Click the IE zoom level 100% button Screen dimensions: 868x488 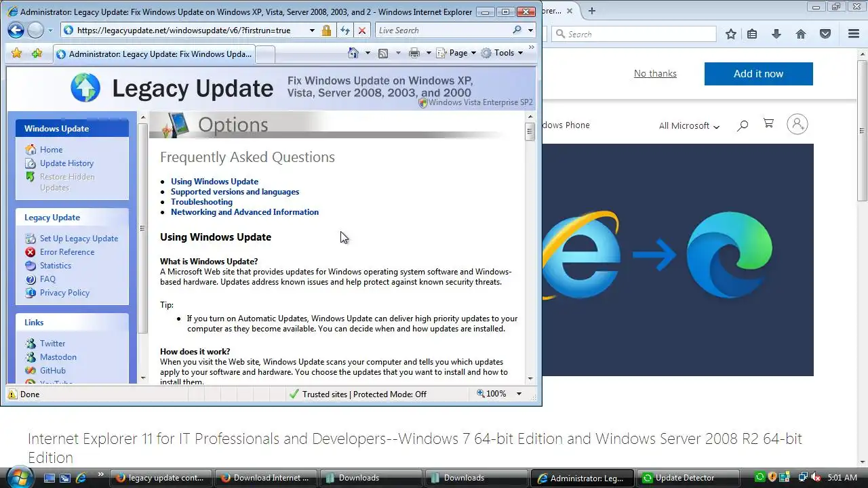[492, 394]
